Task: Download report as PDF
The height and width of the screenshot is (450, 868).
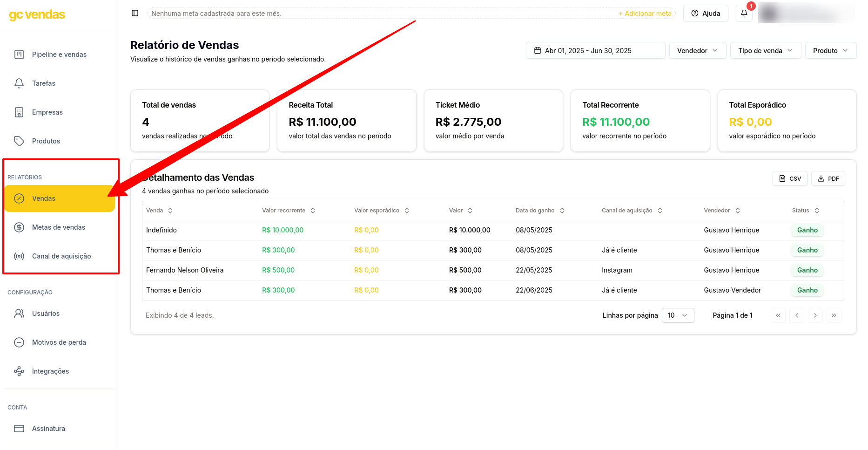Action: click(828, 178)
